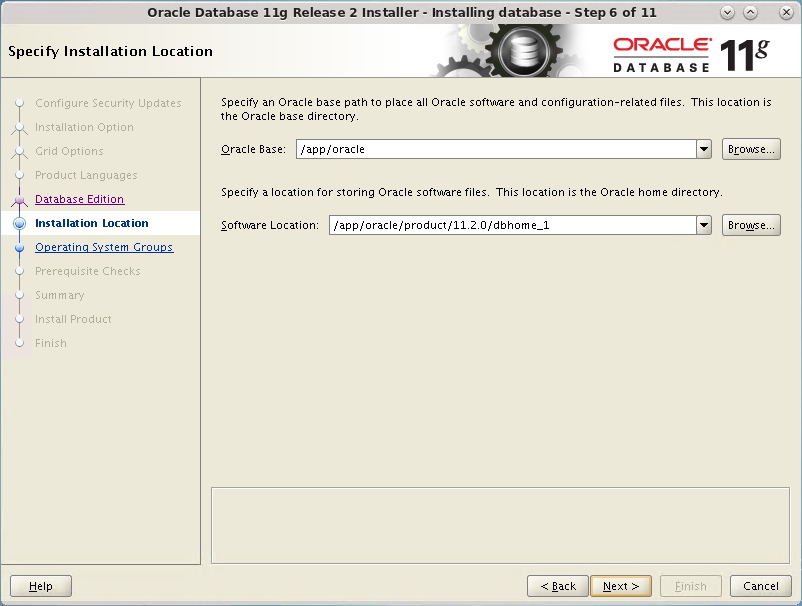
Task: Open Help for this installer step
Action: pyautogui.click(x=41, y=586)
